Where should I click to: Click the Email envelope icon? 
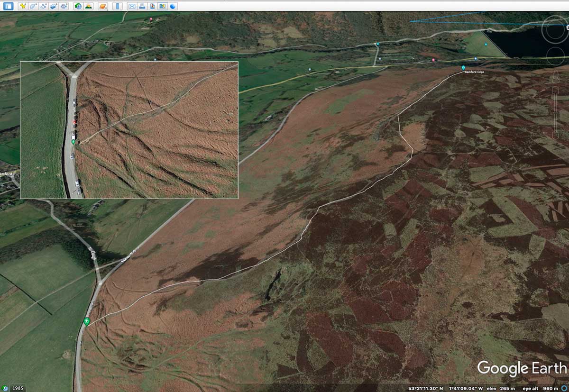(x=132, y=6)
